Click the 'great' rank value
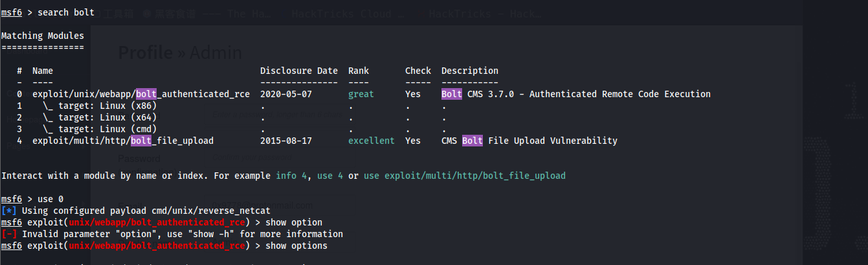This screenshot has height=265, width=868. click(361, 95)
